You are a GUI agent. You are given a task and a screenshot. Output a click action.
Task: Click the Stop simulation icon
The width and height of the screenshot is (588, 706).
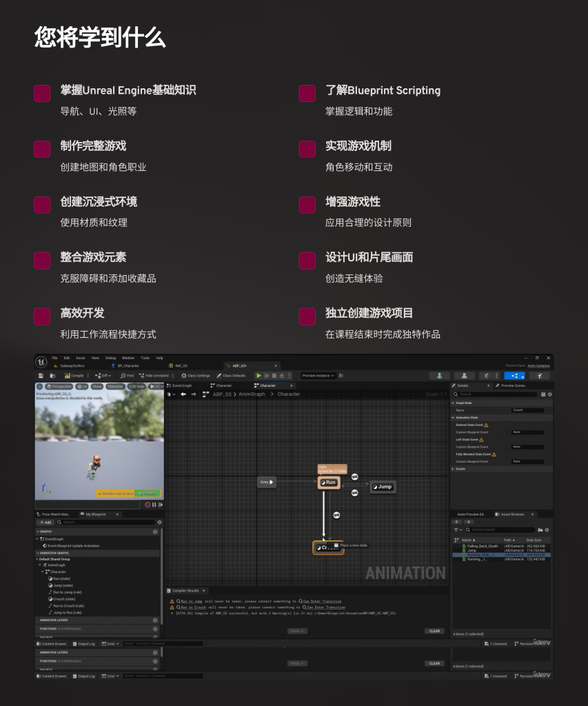[x=274, y=376]
